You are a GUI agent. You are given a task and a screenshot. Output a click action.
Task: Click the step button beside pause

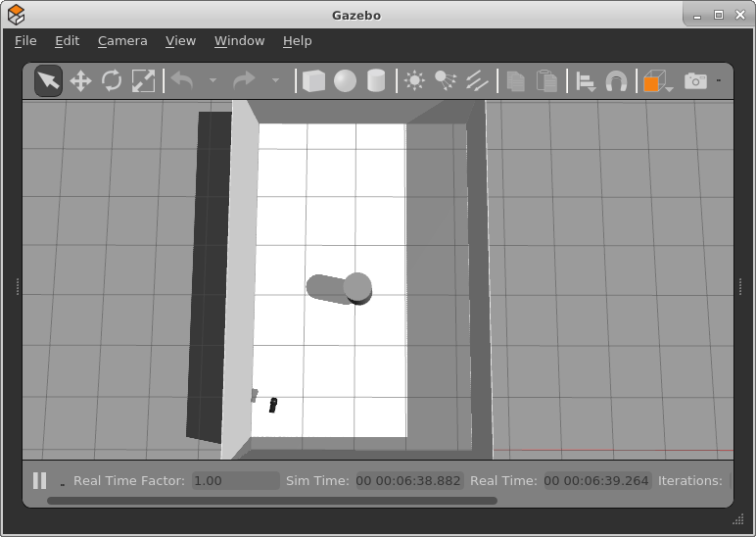63,483
